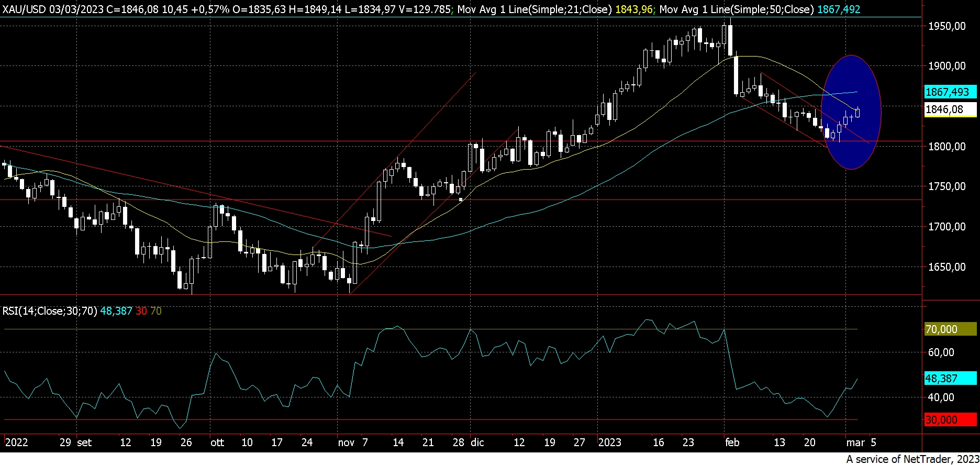Click the feb month date label
980x465 pixels.
tap(732, 442)
